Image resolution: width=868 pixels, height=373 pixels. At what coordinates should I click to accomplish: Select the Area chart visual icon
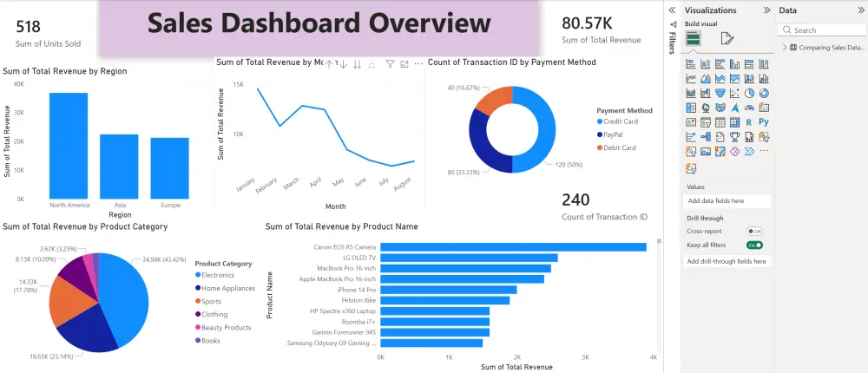point(705,79)
